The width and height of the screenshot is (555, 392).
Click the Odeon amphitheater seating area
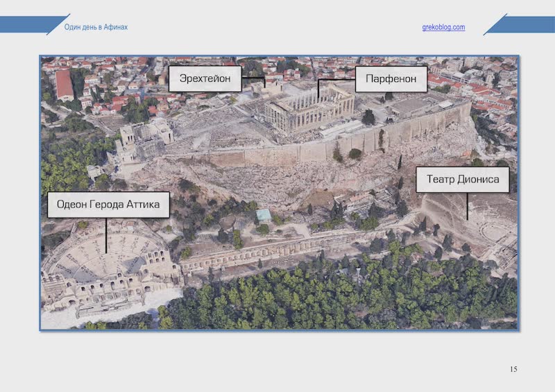click(104, 260)
